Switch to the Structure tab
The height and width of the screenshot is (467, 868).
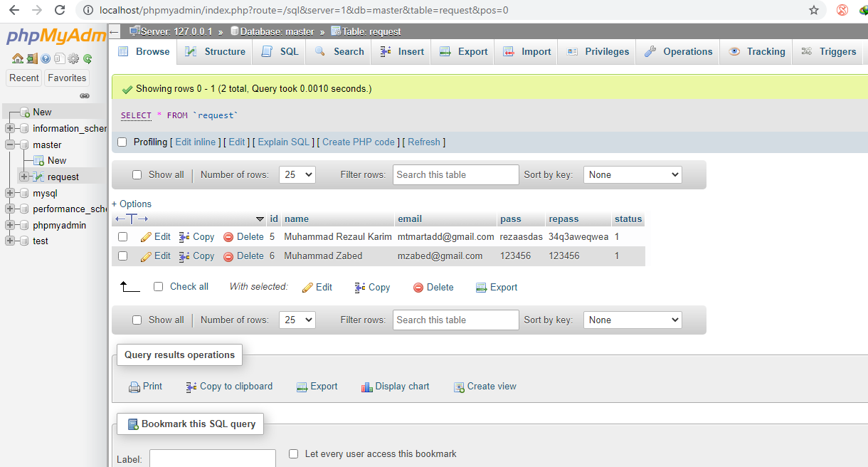pos(215,51)
